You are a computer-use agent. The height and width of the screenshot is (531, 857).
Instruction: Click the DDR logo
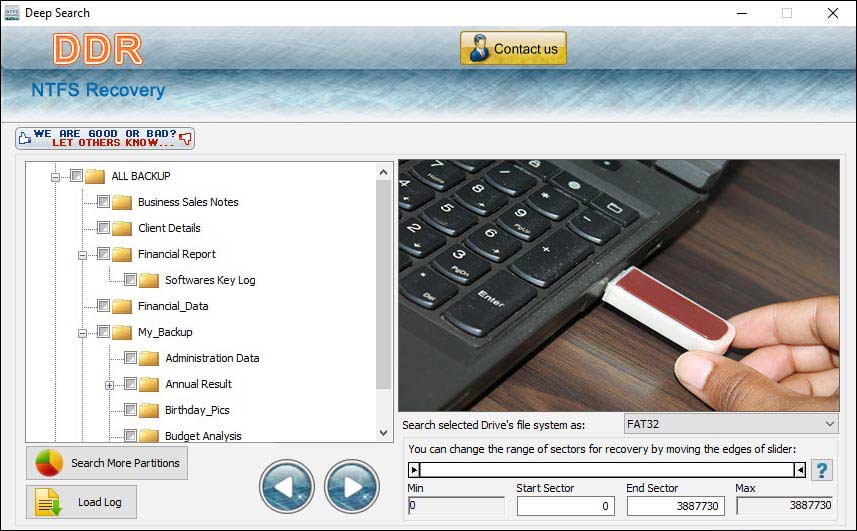(x=98, y=49)
